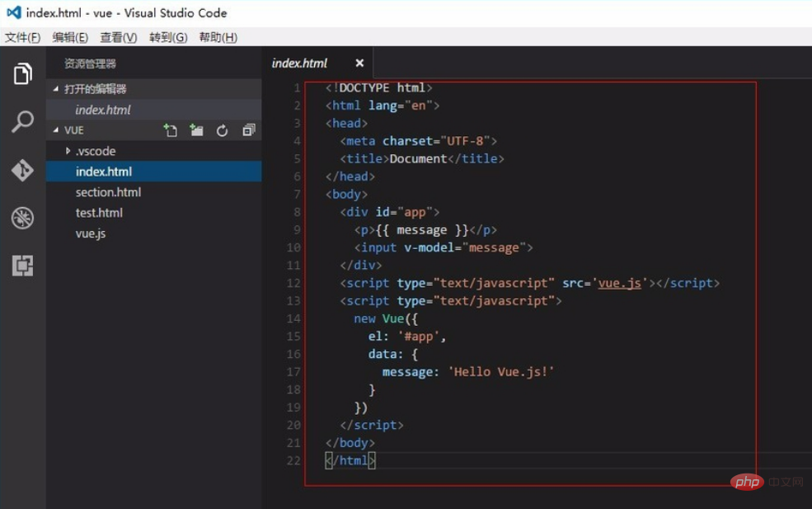Image resolution: width=812 pixels, height=509 pixels.
Task: Open the Extensions view icon
Action: 22,266
